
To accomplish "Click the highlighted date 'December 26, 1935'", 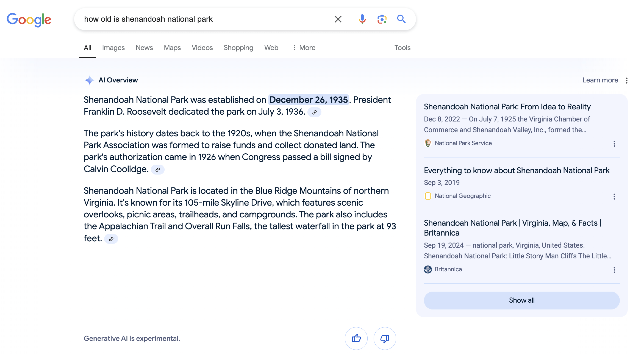I will [309, 100].
